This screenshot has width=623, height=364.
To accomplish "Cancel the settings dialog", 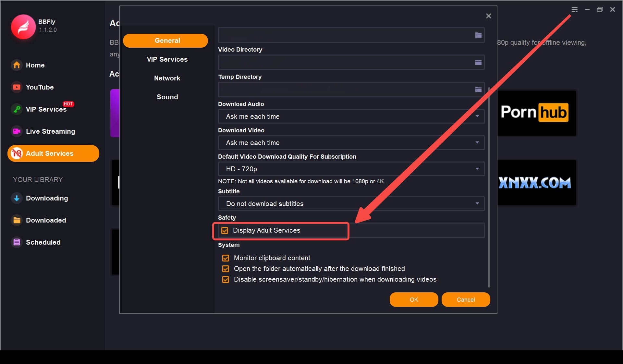I will 466,299.
